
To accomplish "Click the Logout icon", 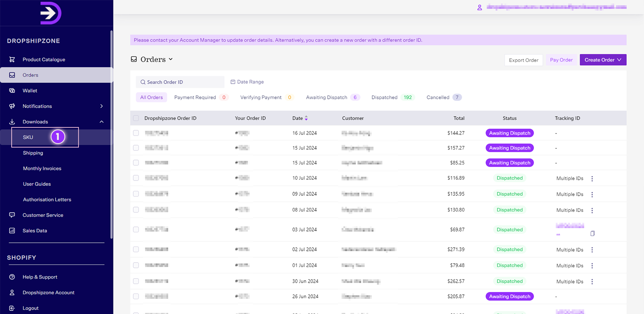I will [12, 308].
